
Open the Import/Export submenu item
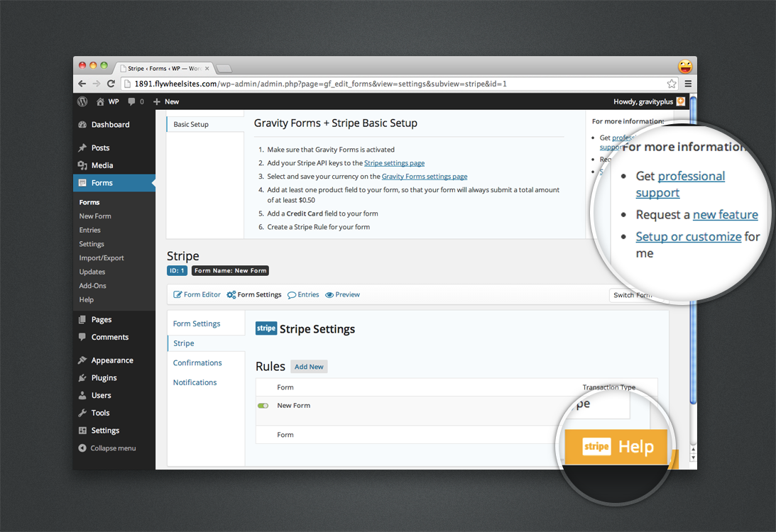(102, 257)
